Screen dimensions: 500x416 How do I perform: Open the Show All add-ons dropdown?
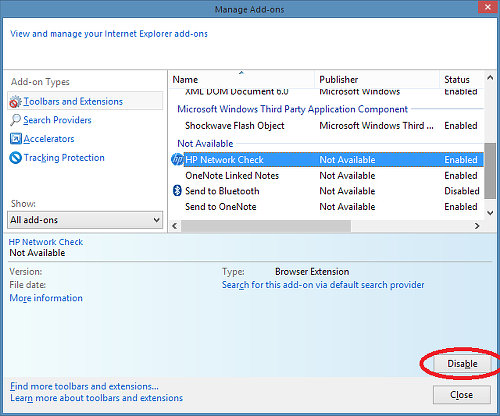click(85, 220)
